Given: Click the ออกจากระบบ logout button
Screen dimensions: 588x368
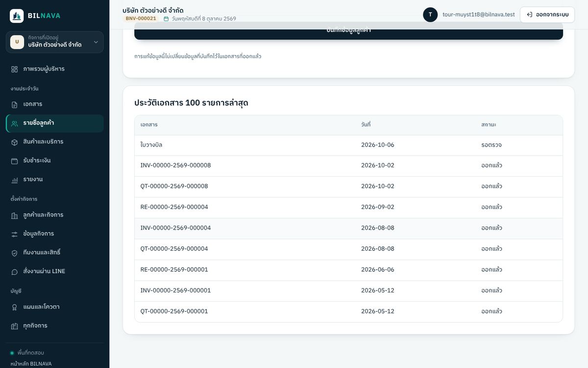Looking at the screenshot, I should click(547, 15).
